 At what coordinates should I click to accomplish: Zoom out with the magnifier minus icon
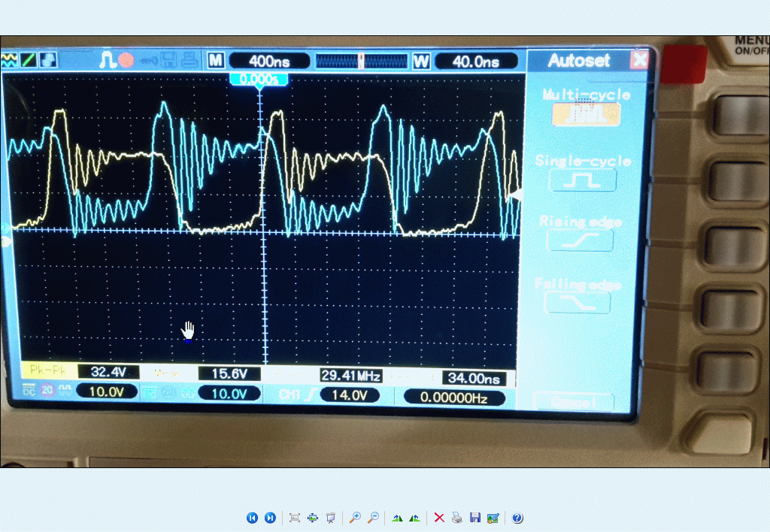pos(373,518)
